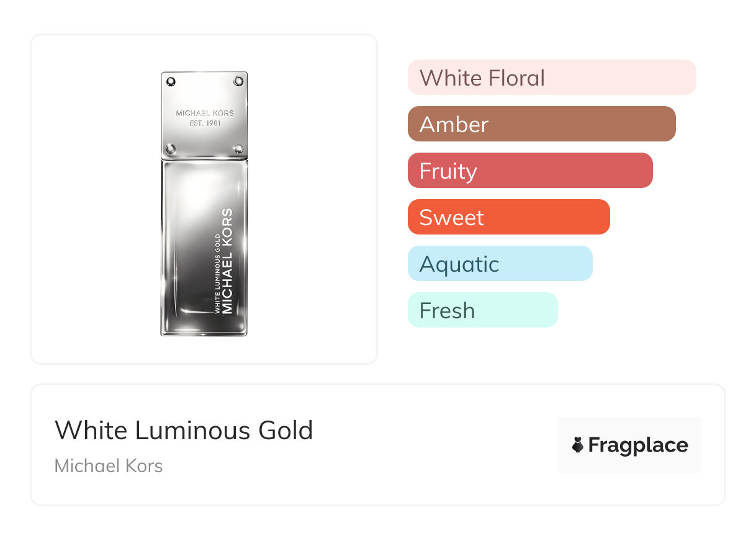Click the large vertical MICHAEL KORS bottle text
Screen dimensions: 756x536
(227, 261)
